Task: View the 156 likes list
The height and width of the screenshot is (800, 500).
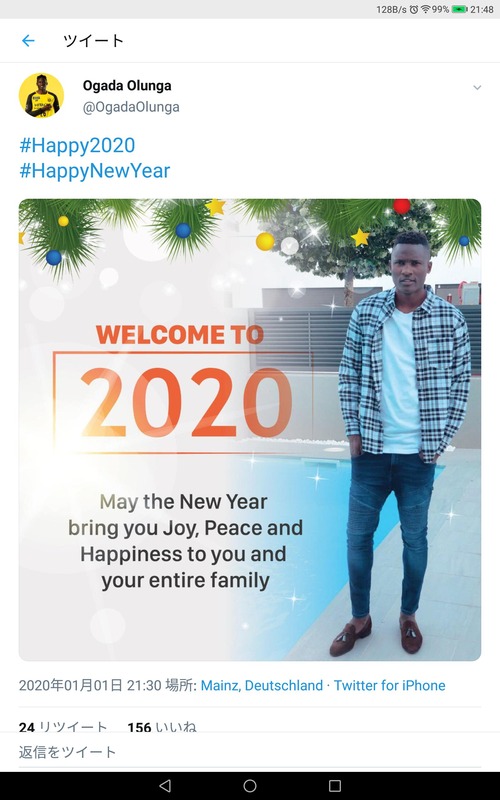Action: 162,727
